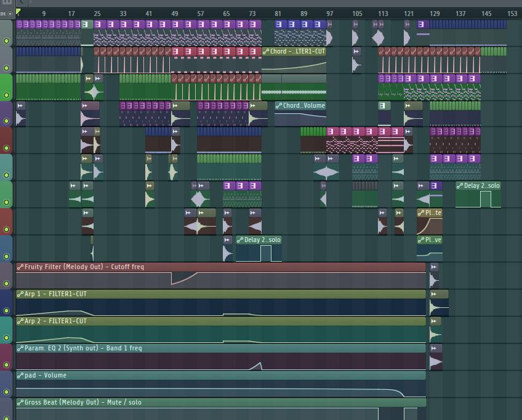522x420 pixels.
Task: Click the automation icon on Delay 2..solo clip near bar 137
Action: [x=460, y=186]
